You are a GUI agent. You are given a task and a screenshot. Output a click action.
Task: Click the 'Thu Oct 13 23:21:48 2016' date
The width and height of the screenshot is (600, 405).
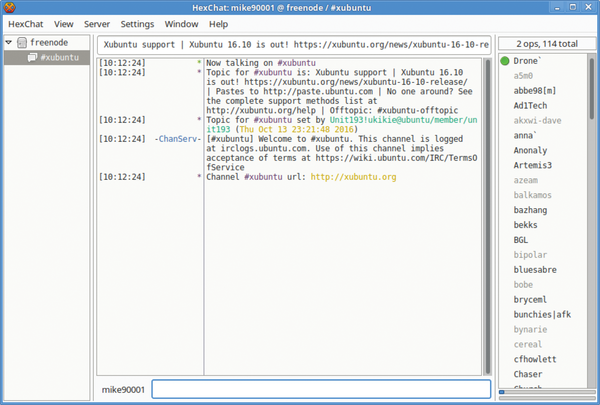[297, 129]
